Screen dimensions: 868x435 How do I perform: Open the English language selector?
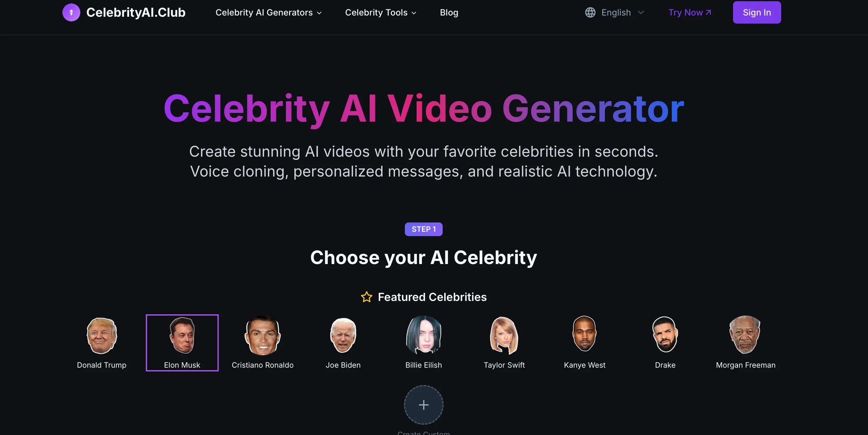click(615, 12)
